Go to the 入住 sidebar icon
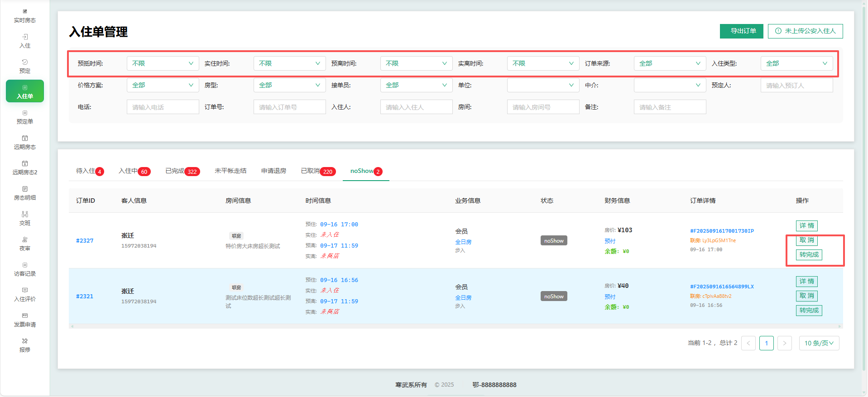The image size is (868, 397). point(25,37)
